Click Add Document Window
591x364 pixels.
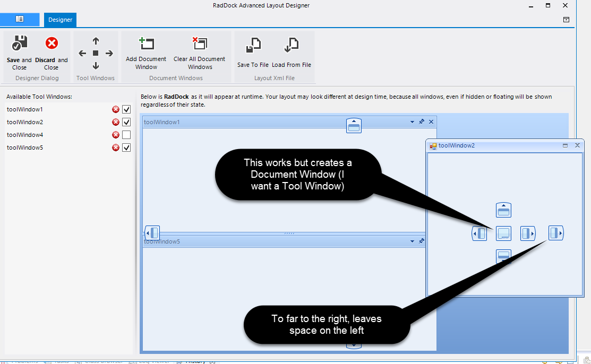tap(146, 53)
